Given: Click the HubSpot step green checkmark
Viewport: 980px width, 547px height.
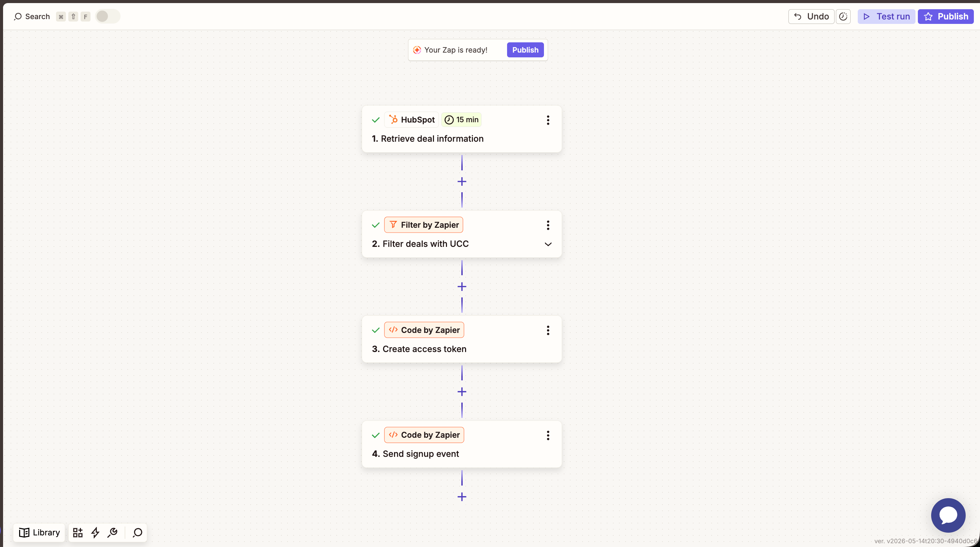Looking at the screenshot, I should tap(376, 120).
